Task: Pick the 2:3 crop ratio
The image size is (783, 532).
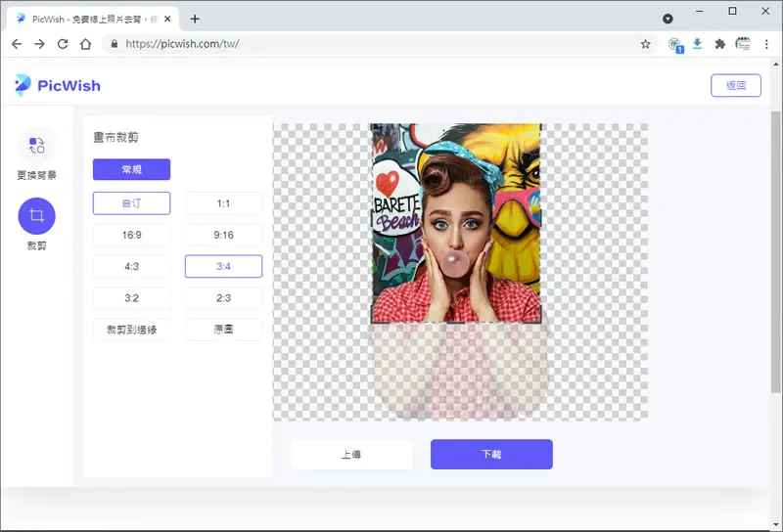Action: click(223, 298)
